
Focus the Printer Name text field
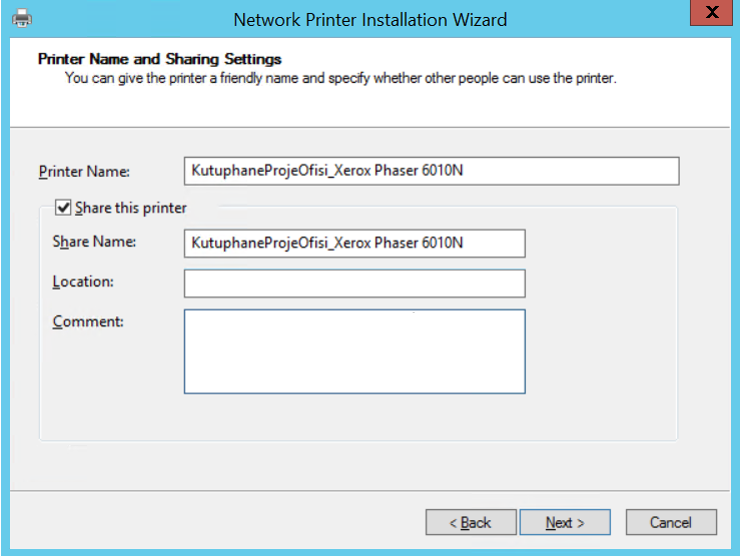coord(431,171)
